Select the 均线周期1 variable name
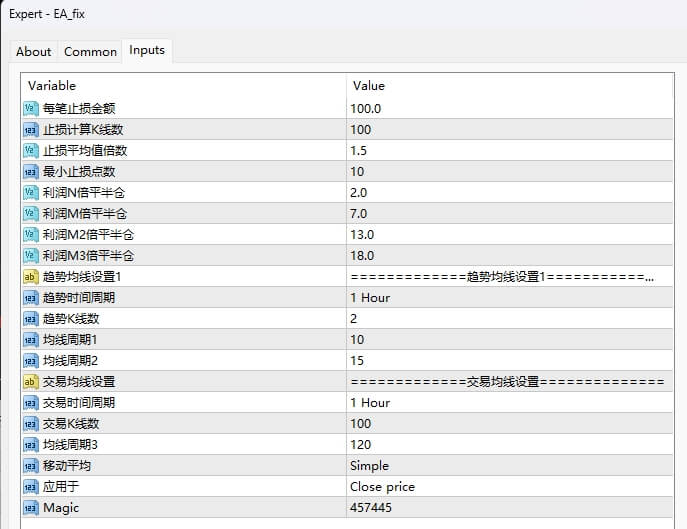This screenshot has width=687, height=529. pyautogui.click(x=70, y=340)
